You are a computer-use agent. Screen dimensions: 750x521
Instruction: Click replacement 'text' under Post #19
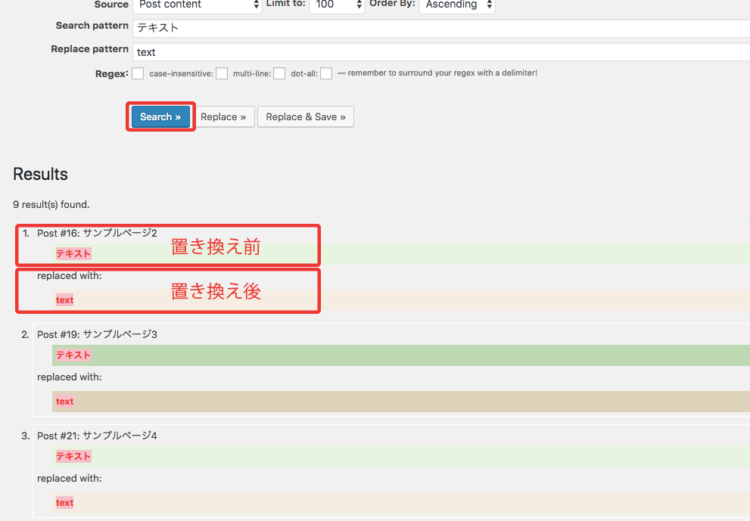click(x=65, y=401)
